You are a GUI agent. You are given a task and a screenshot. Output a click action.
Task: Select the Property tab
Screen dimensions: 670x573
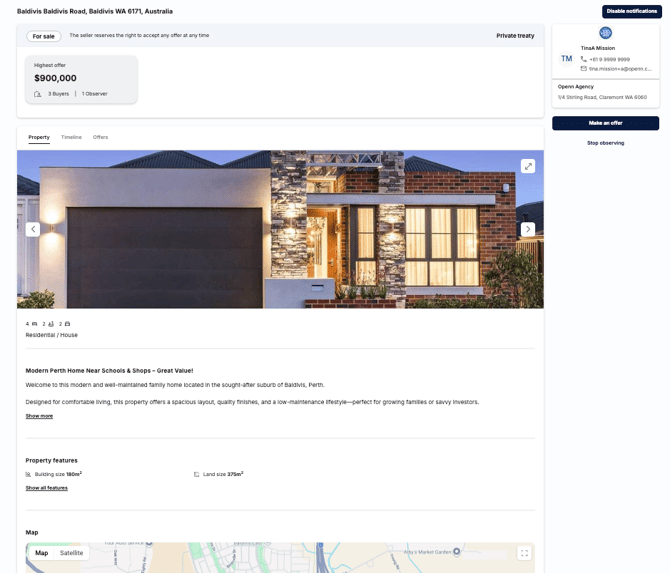[39, 137]
